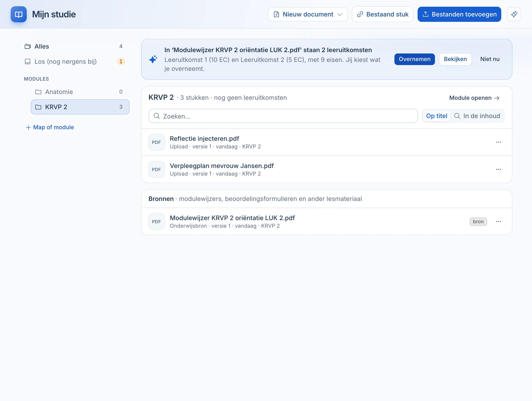The image size is (532, 401).
Task: Click the Map of module link
Action: pos(50,127)
